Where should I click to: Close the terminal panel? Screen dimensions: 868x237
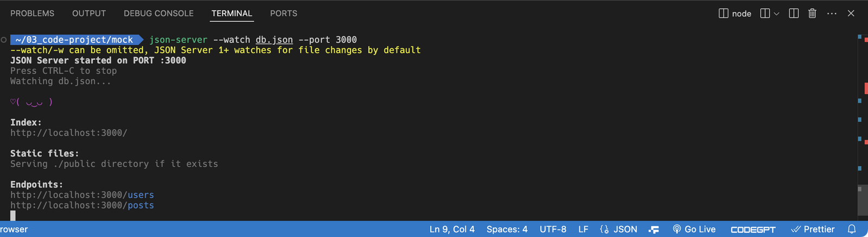point(851,14)
